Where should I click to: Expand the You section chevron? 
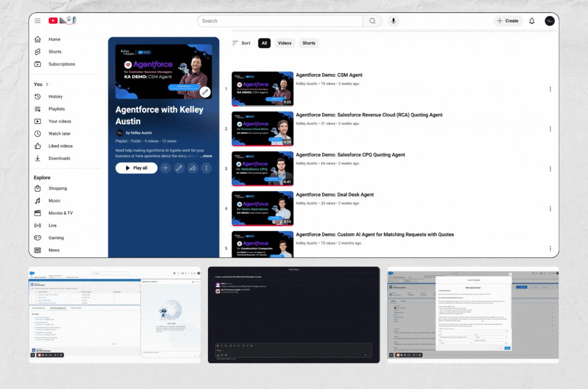(x=47, y=84)
